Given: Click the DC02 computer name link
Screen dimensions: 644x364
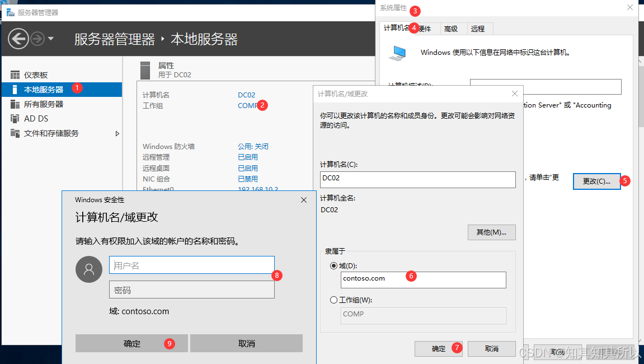Looking at the screenshot, I should click(246, 95).
